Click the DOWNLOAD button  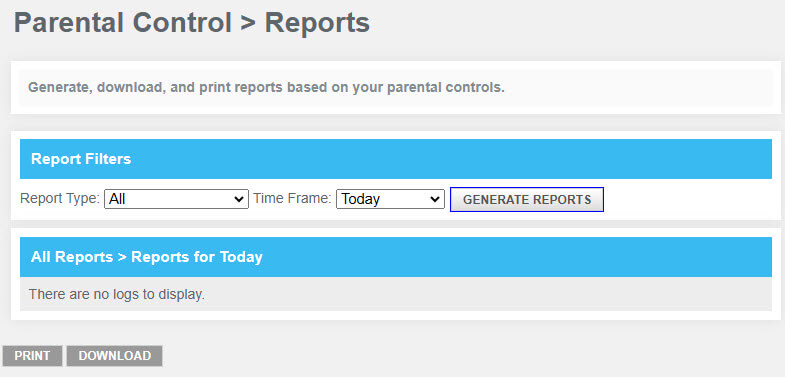click(115, 355)
